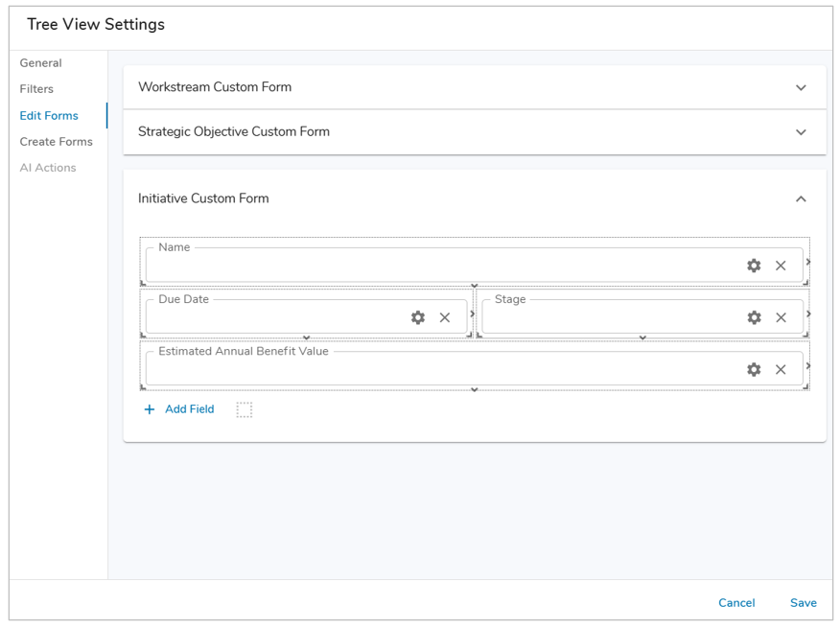The image size is (840, 628).
Task: Go to Create Forms tab
Action: point(57,142)
